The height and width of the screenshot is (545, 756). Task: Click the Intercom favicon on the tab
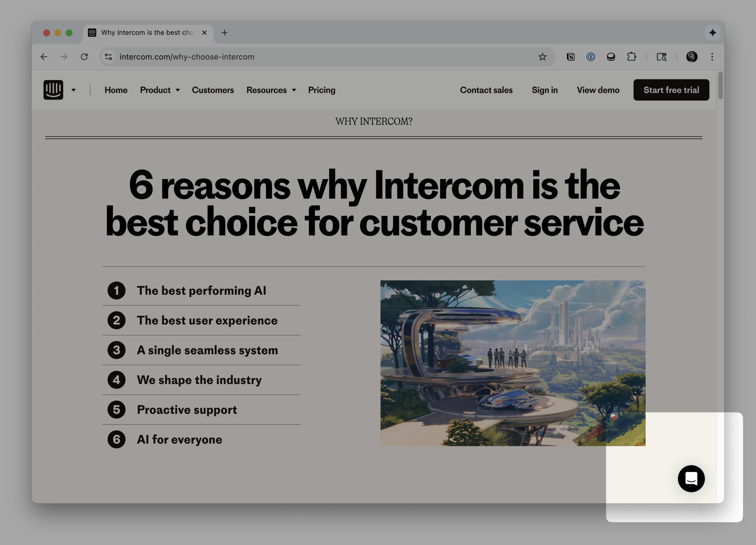[92, 33]
